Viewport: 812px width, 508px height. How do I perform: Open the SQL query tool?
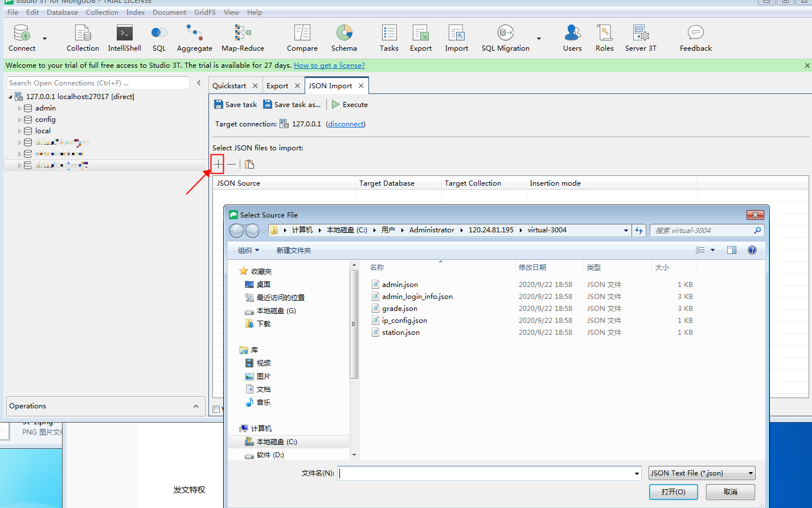159,38
